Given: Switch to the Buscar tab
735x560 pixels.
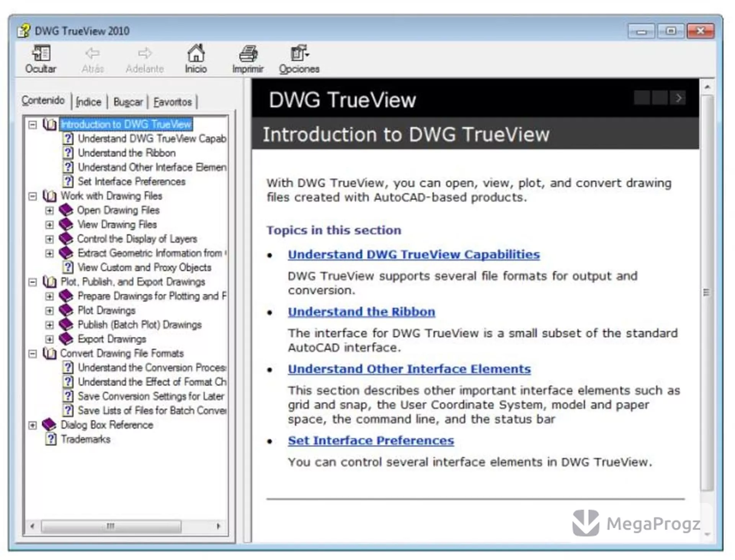Looking at the screenshot, I should (128, 102).
